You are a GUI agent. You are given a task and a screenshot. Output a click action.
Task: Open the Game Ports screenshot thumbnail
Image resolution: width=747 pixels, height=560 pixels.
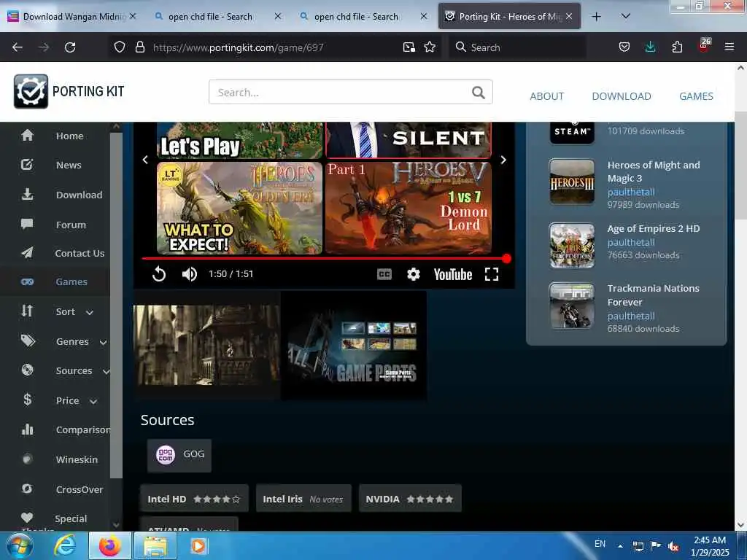coord(354,346)
